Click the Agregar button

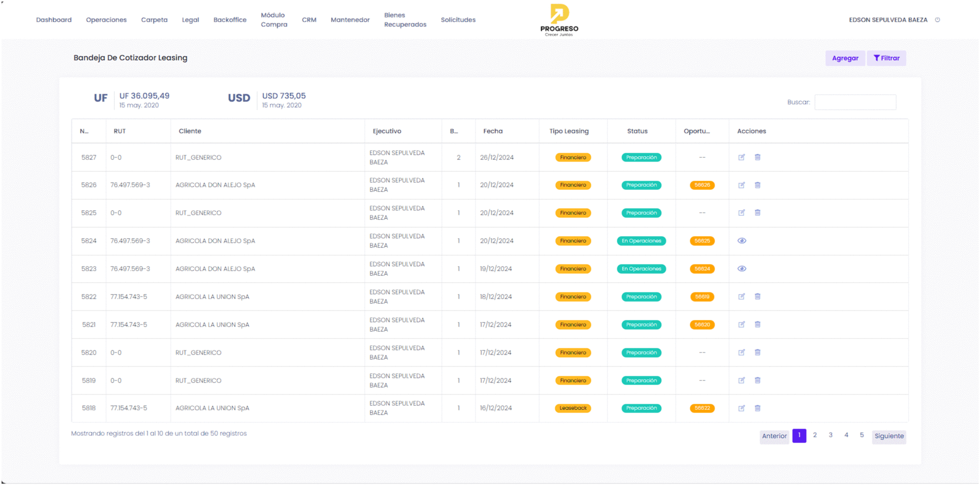(845, 58)
